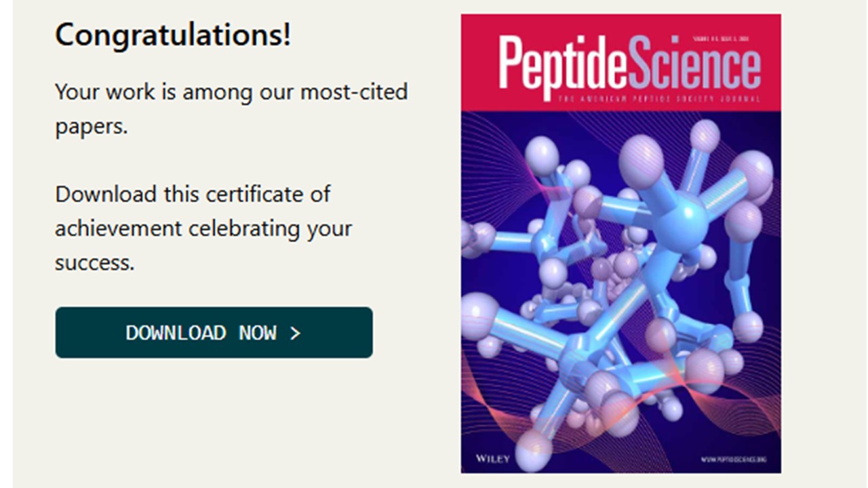Open the Peptide Science cover molecule artwork

[620, 291]
